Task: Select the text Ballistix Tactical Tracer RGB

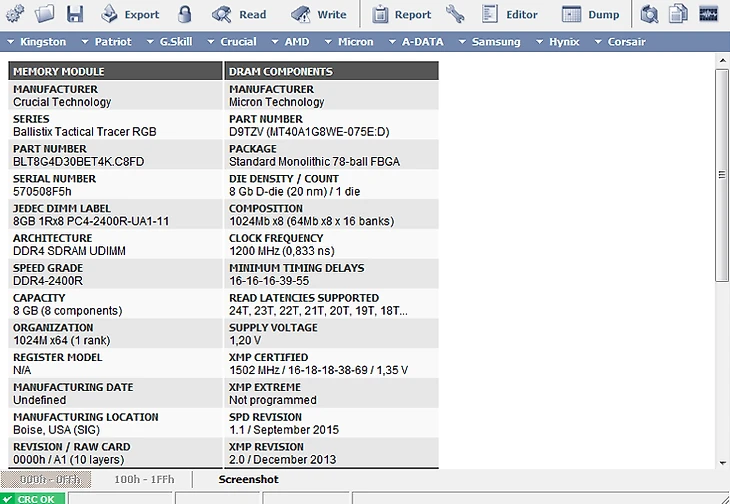Action: point(85,132)
